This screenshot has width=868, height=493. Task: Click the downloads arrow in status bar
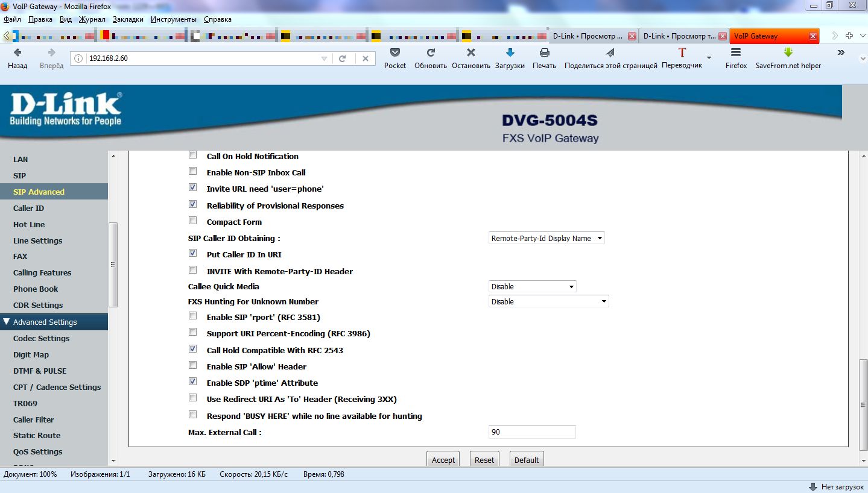click(x=813, y=486)
